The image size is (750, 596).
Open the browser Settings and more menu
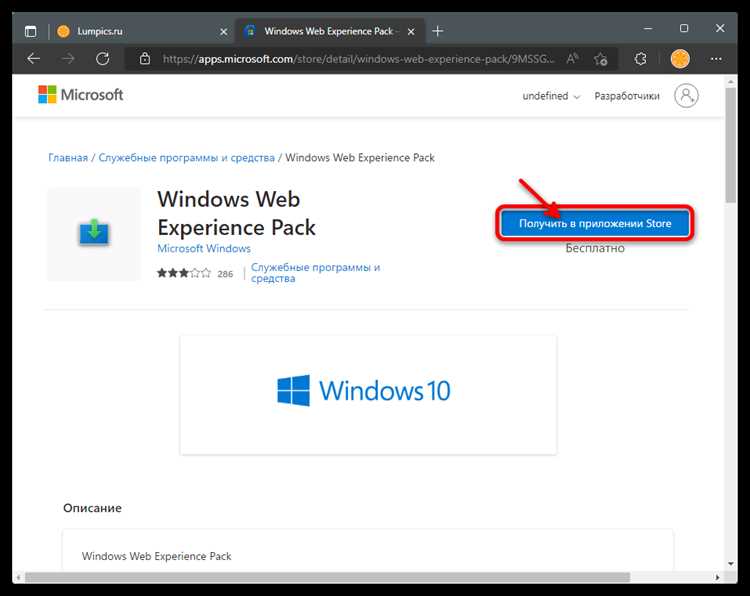pos(716,59)
